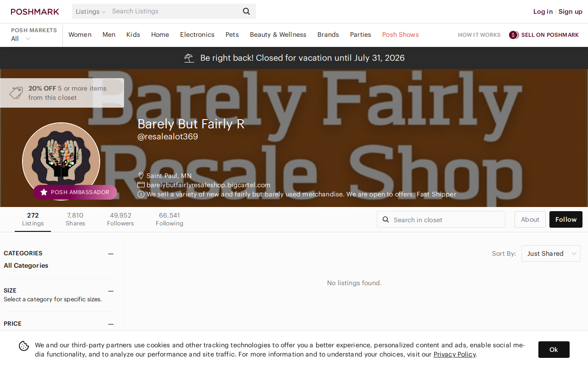
Task: Click the cookie icon in consent bar
Action: pos(24,346)
